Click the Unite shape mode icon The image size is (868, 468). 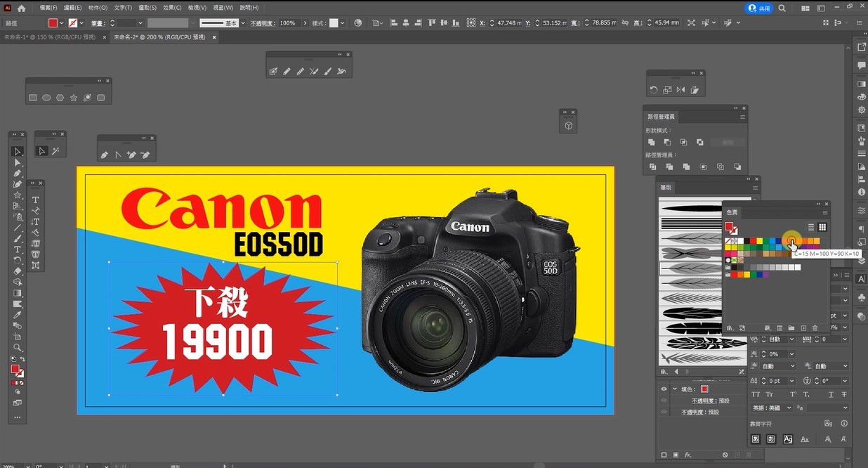pyautogui.click(x=652, y=142)
